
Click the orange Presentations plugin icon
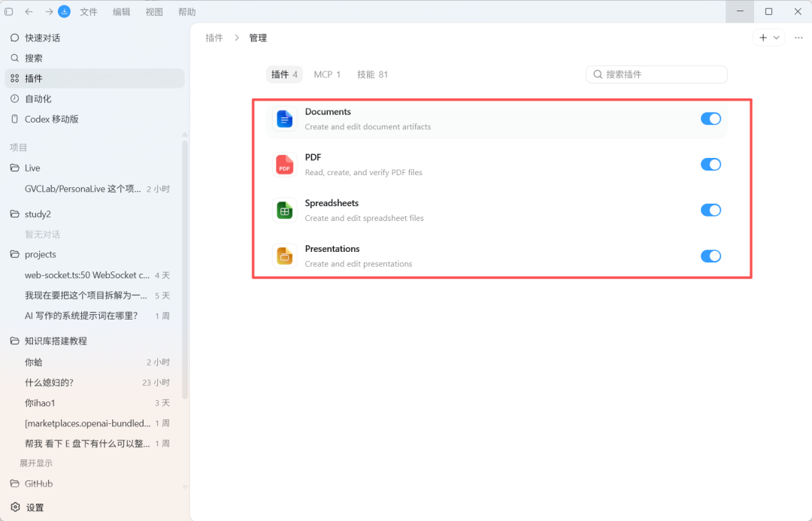coord(284,256)
